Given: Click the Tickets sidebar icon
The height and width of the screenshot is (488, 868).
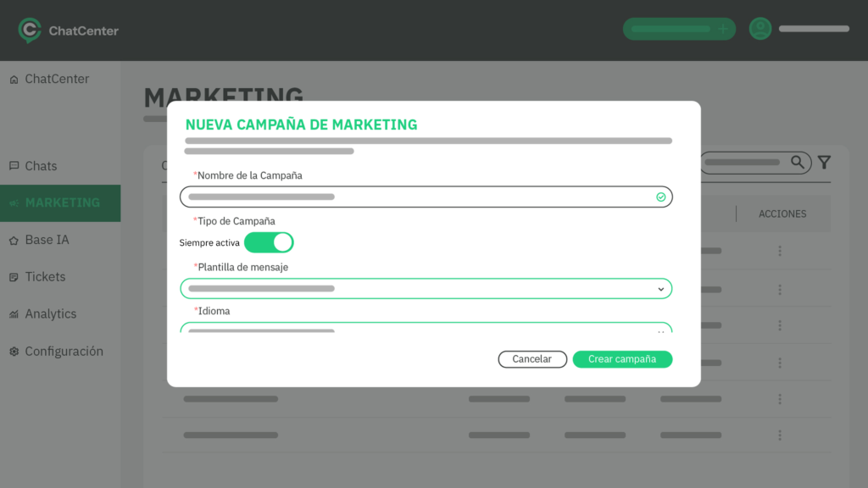Looking at the screenshot, I should 14,277.
